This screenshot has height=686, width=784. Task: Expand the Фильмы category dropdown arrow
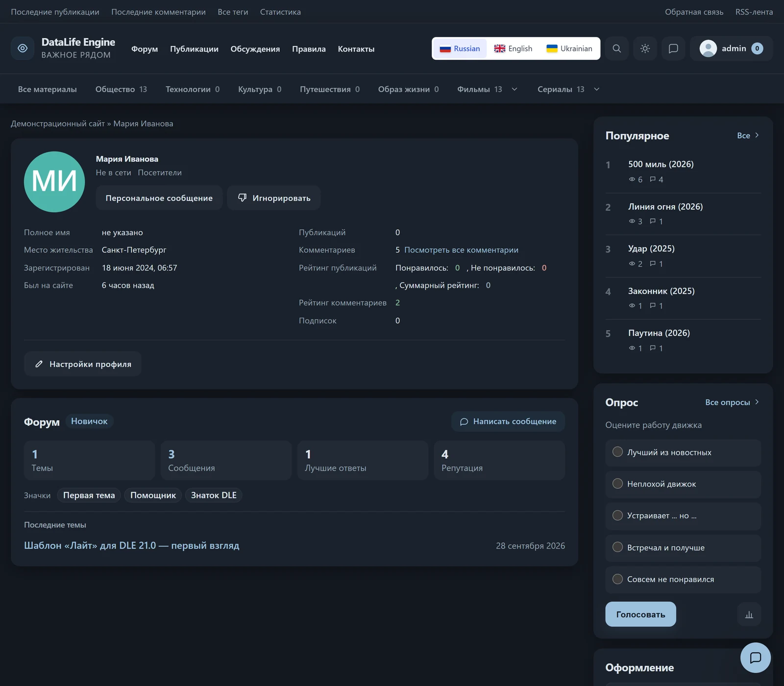514,89
